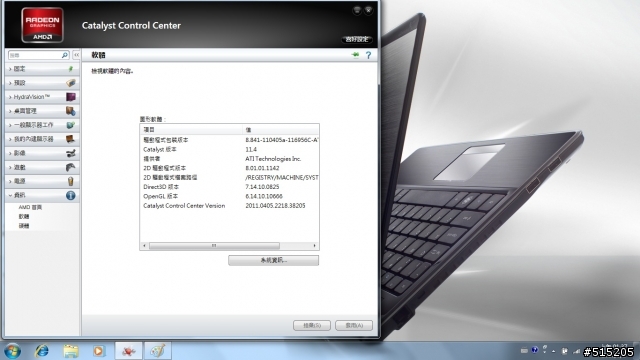The width and height of the screenshot is (640, 360).
Task: Click the paint palette taskbar icon
Action: pos(158,351)
